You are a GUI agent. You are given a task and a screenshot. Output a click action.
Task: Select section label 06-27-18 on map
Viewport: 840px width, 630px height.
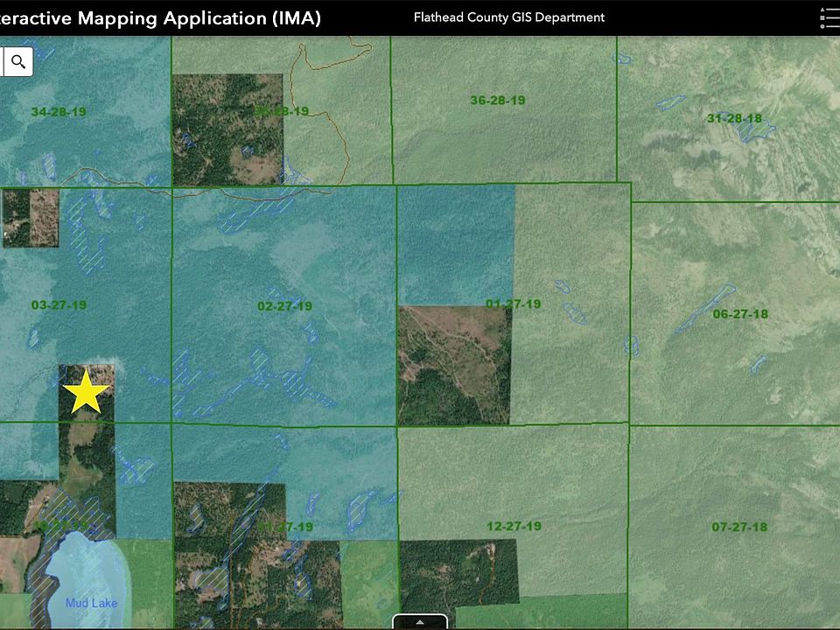(739, 314)
